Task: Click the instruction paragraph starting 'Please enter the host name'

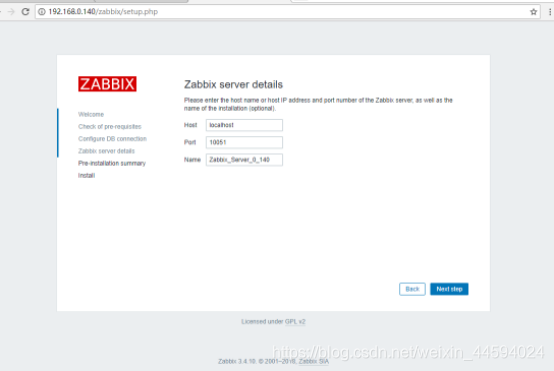Action: tap(318, 104)
